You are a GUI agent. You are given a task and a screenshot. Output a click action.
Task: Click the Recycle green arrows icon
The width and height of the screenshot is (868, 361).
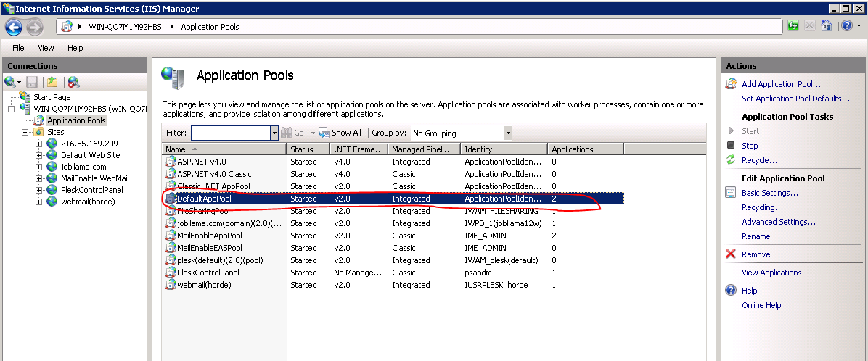tap(731, 160)
